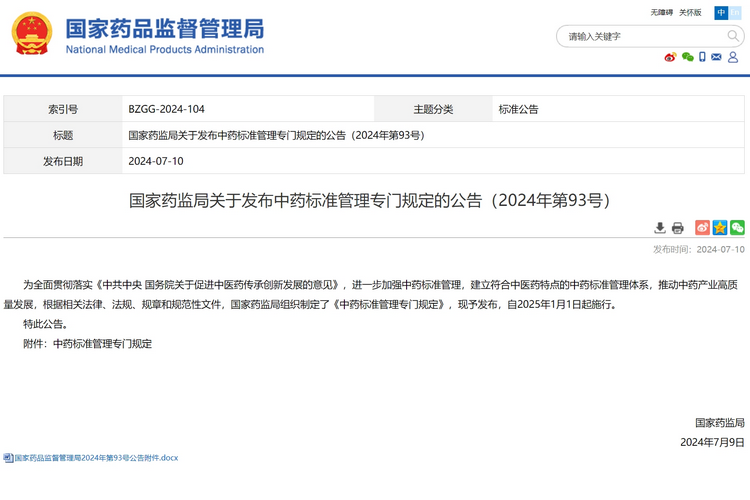Click the search magnifier icon
The width and height of the screenshot is (750, 500).
coord(733,36)
